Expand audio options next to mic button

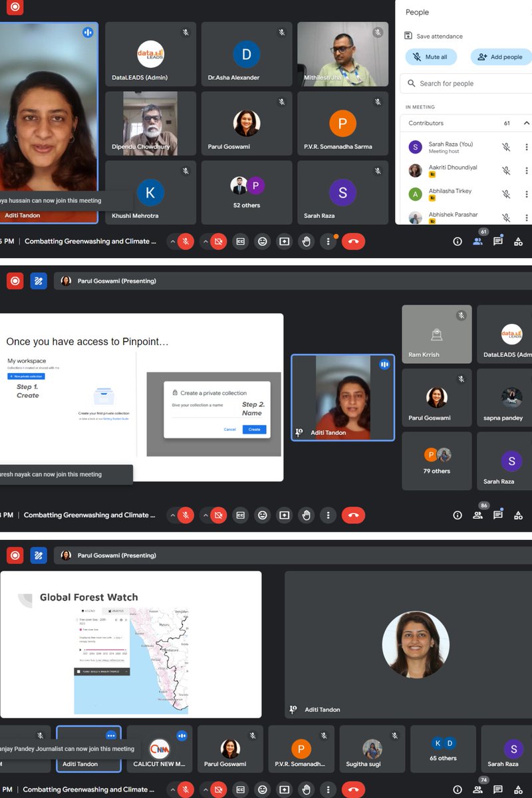click(x=173, y=241)
